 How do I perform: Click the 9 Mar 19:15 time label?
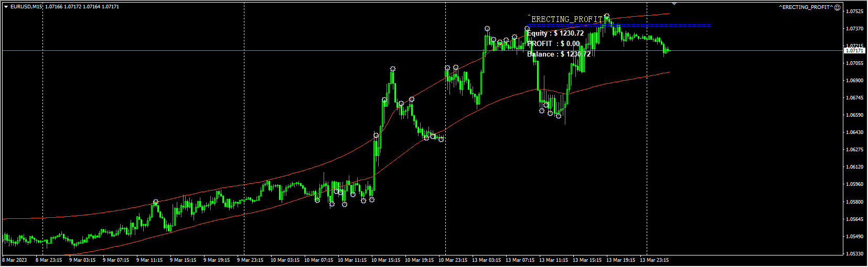(217, 260)
